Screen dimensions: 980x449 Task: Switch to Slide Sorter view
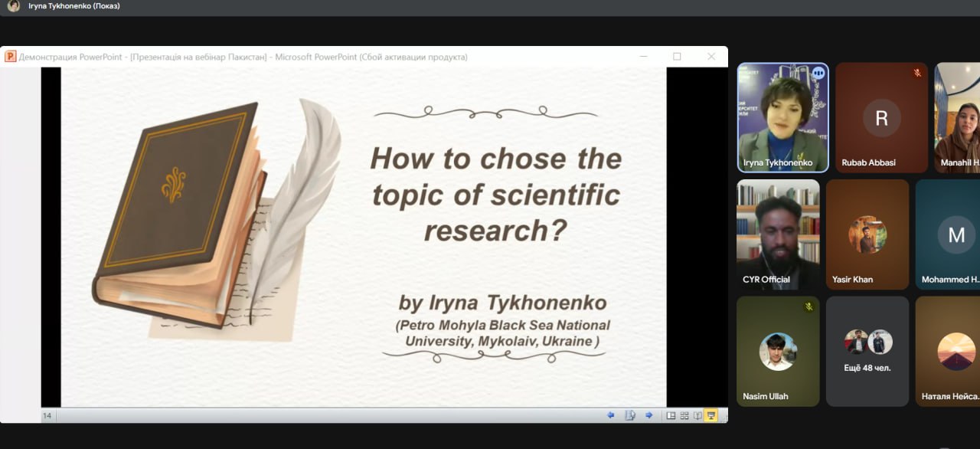(684, 415)
